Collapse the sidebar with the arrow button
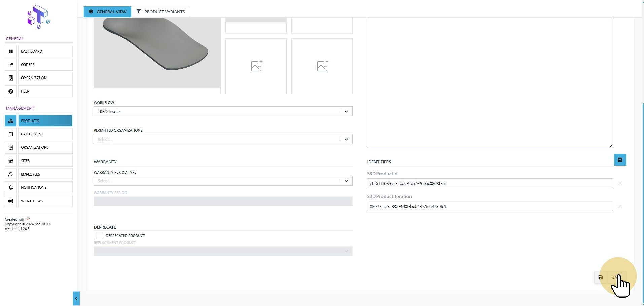This screenshot has height=306, width=644. [76, 298]
